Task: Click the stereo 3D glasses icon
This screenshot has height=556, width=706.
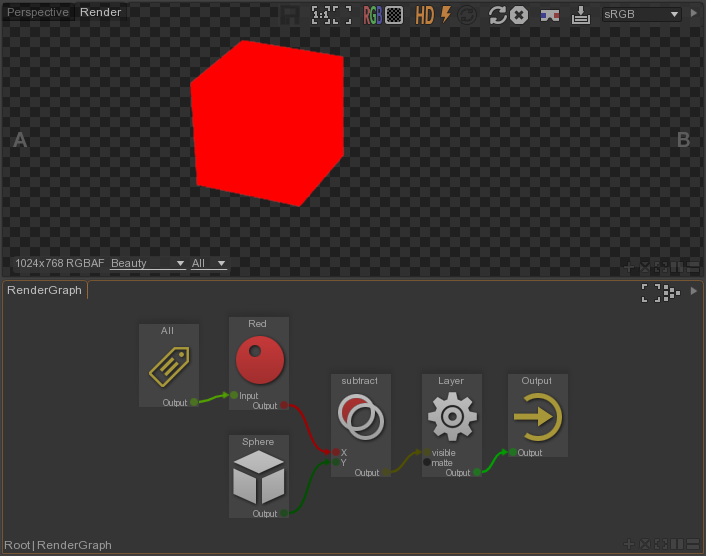Action: pos(550,15)
